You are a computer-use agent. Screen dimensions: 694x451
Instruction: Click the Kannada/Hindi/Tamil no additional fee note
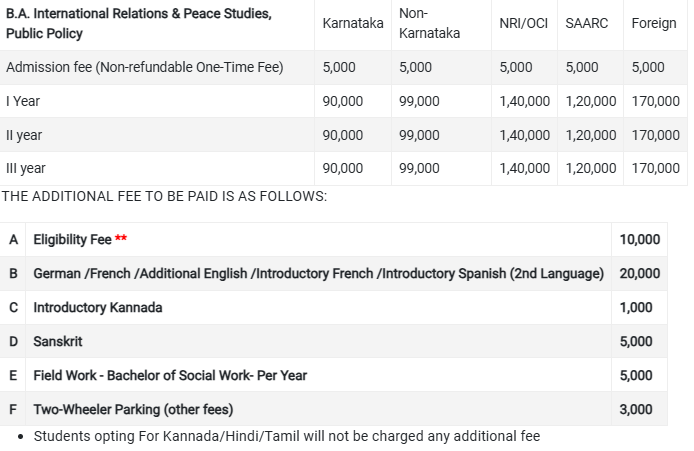pos(286,436)
